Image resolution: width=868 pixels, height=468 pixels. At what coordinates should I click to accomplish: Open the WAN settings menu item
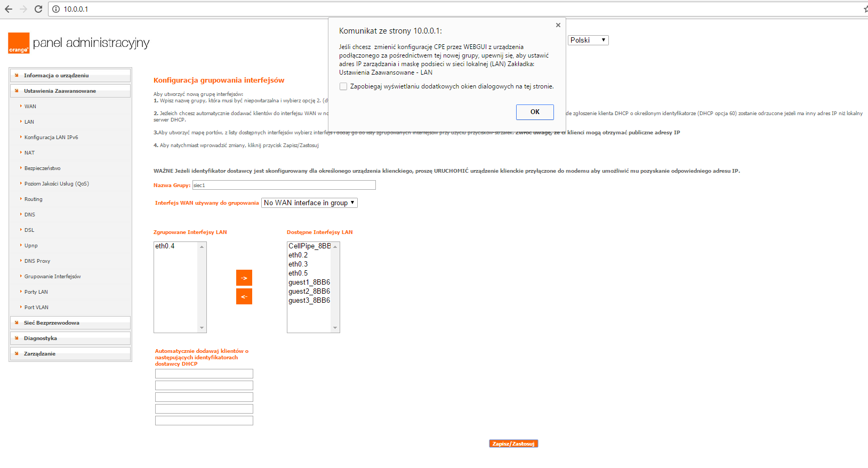click(x=30, y=107)
